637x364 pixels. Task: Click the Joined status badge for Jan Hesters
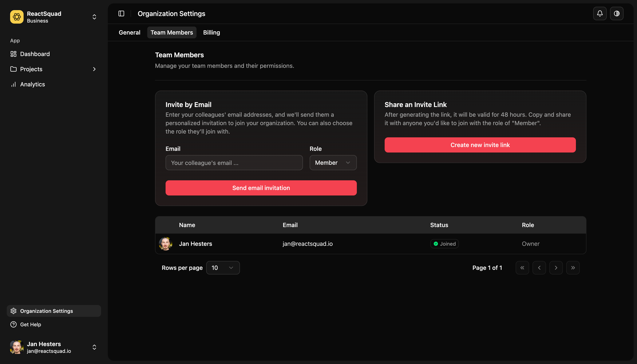point(444,244)
